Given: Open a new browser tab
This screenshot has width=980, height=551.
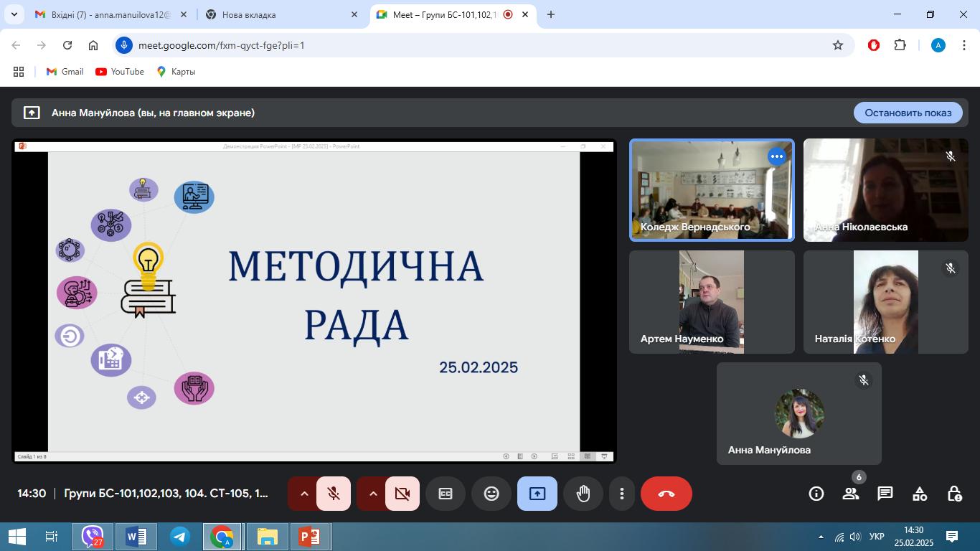Looking at the screenshot, I should (x=551, y=14).
